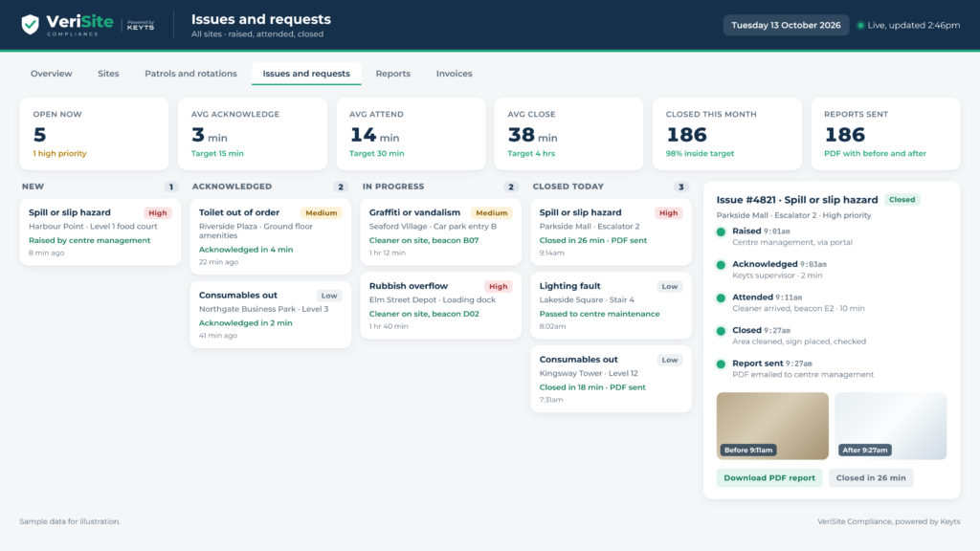Open the Lighting fault card
This screenshot has height=551, width=980.
click(611, 305)
